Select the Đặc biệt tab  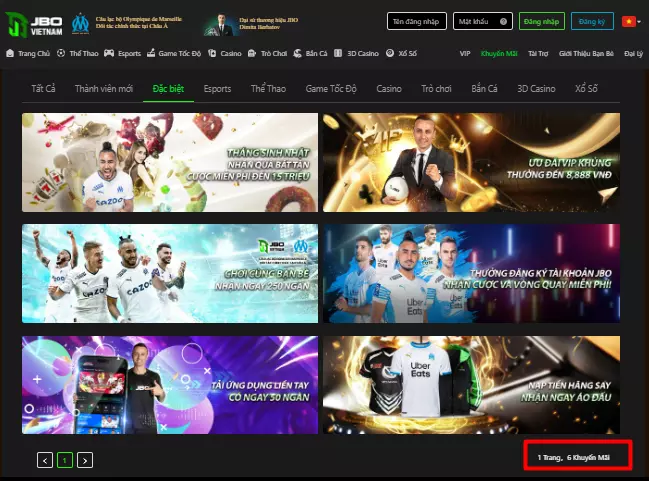tap(168, 89)
